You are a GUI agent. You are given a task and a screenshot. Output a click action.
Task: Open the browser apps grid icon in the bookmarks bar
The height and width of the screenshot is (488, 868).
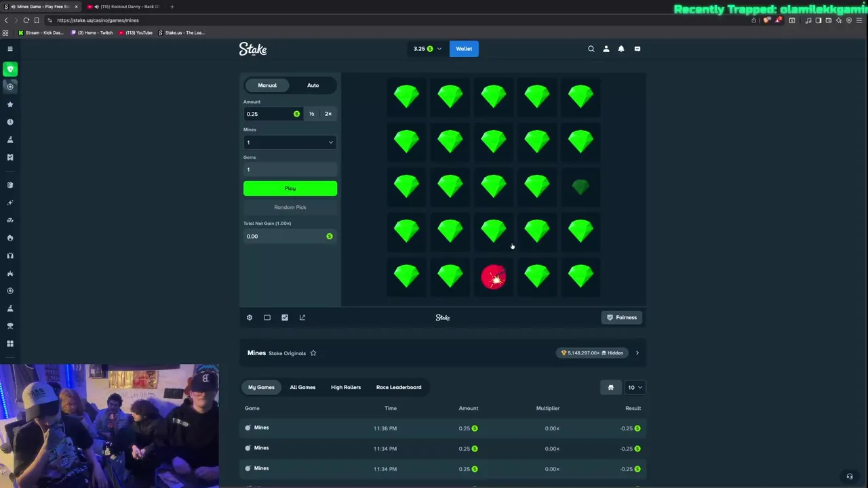click(6, 33)
